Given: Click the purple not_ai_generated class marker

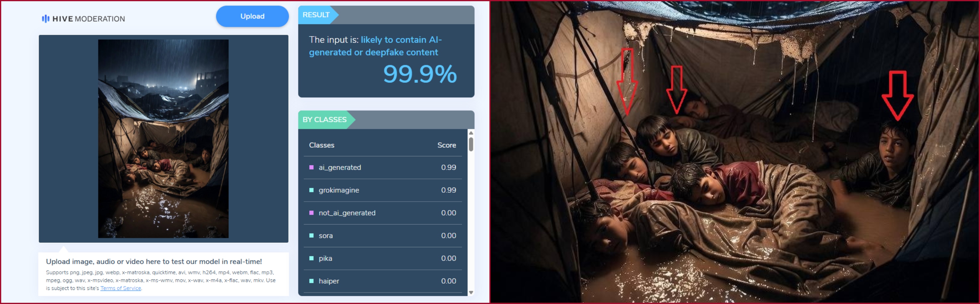Looking at the screenshot, I should 311,213.
